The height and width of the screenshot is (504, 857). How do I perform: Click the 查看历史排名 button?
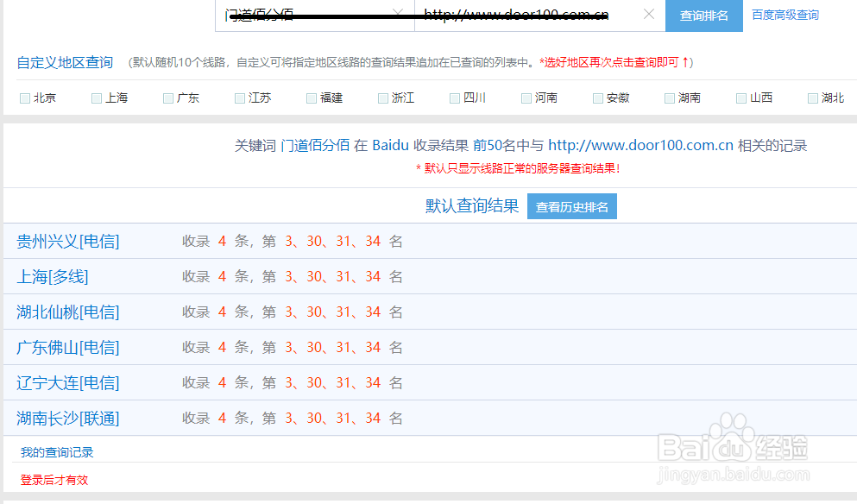[571, 206]
